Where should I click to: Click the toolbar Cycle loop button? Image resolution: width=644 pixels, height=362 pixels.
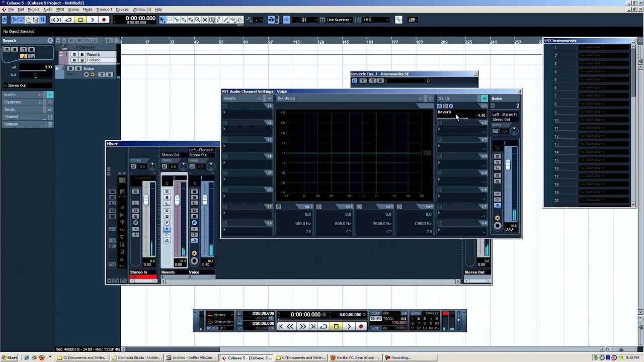click(68, 20)
